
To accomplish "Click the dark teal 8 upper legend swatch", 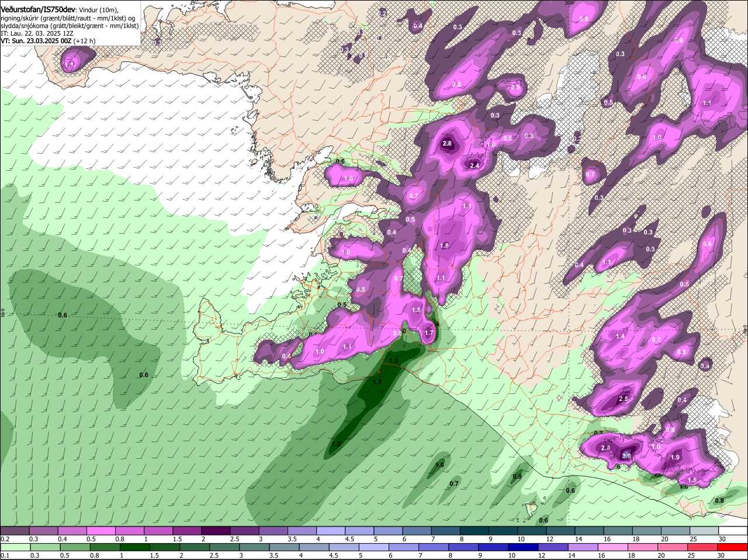I will pos(475,531).
